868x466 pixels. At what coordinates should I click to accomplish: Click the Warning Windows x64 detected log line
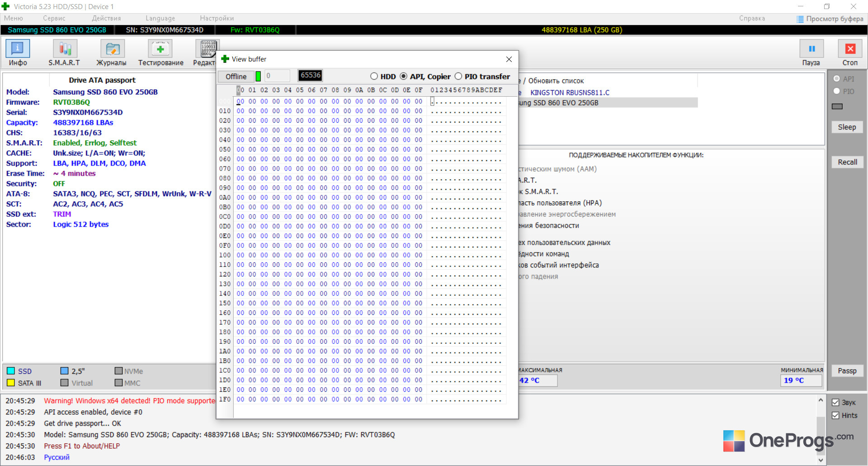[x=129, y=401]
